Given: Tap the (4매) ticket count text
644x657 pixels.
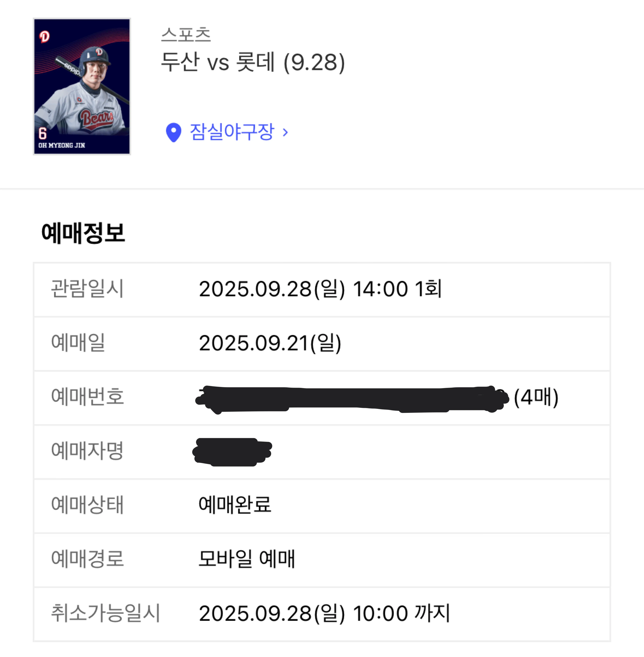Looking at the screenshot, I should pyautogui.click(x=536, y=397).
